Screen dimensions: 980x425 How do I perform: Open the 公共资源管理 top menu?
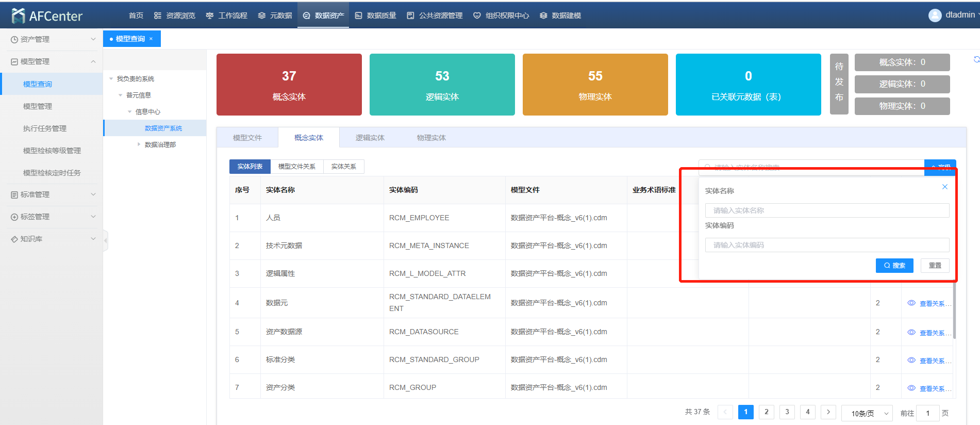(x=435, y=15)
